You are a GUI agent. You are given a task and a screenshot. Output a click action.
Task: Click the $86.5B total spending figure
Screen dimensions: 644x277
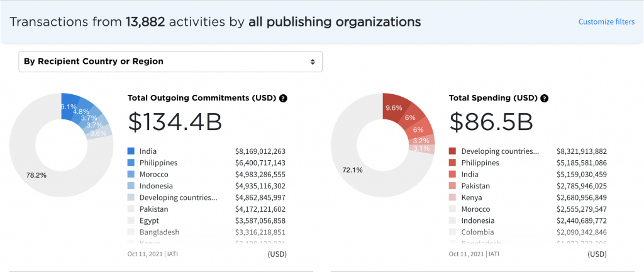click(491, 122)
